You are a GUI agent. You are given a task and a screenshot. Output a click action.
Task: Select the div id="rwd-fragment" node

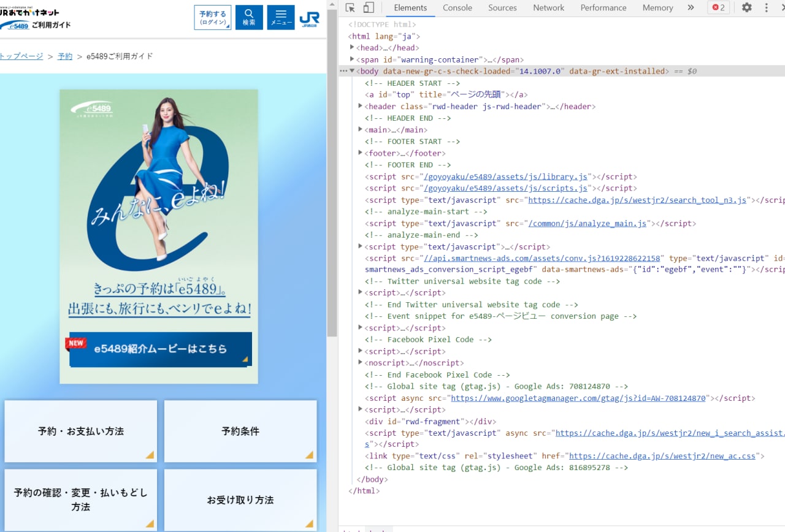pos(431,422)
